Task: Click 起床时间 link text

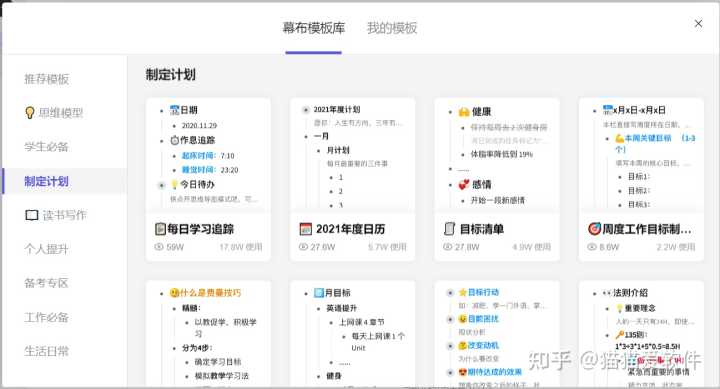Action: click(198, 156)
